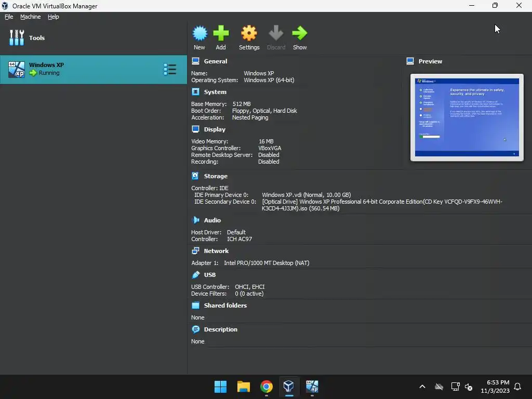Click the General section monitor icon
The width and height of the screenshot is (532, 399).
point(196,61)
